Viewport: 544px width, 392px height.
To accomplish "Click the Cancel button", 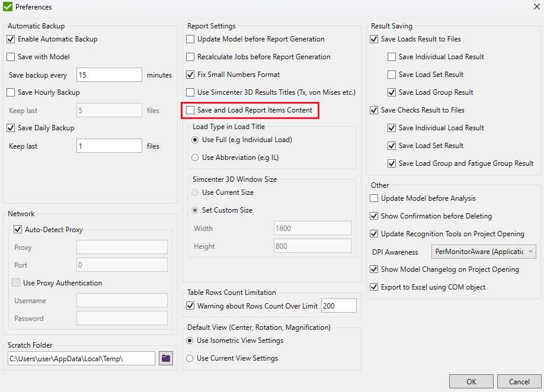I will [519, 381].
